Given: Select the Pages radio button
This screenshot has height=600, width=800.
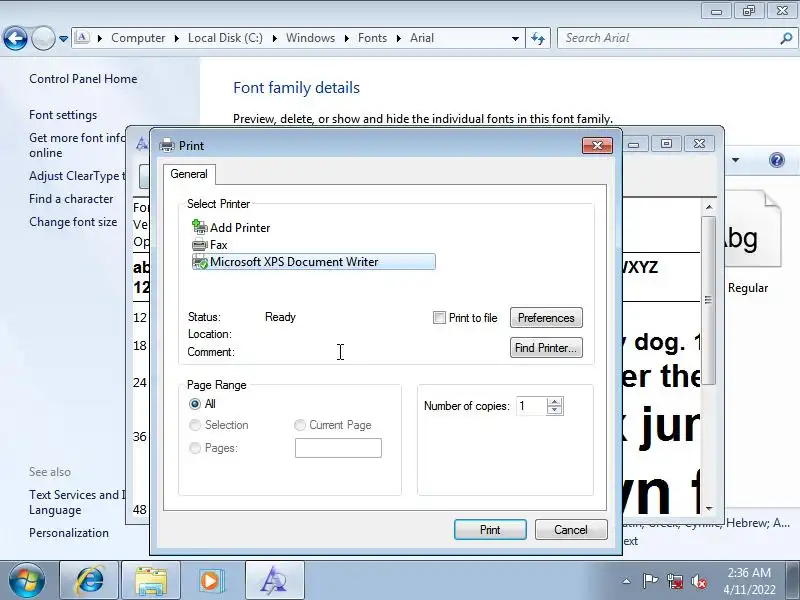Looking at the screenshot, I should click(x=195, y=448).
